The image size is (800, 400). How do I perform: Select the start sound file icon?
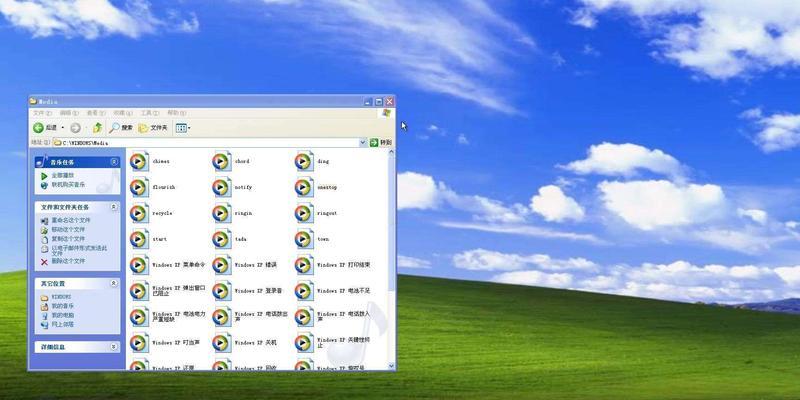(139, 239)
